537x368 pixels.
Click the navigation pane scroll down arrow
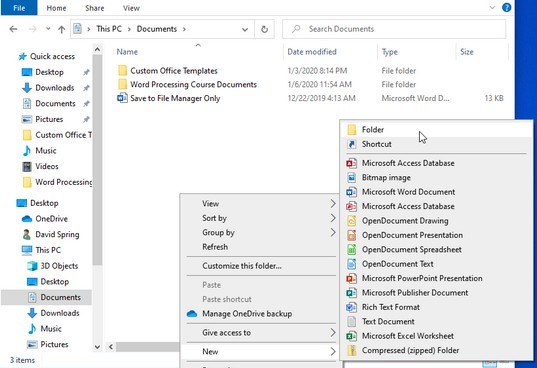click(x=97, y=347)
